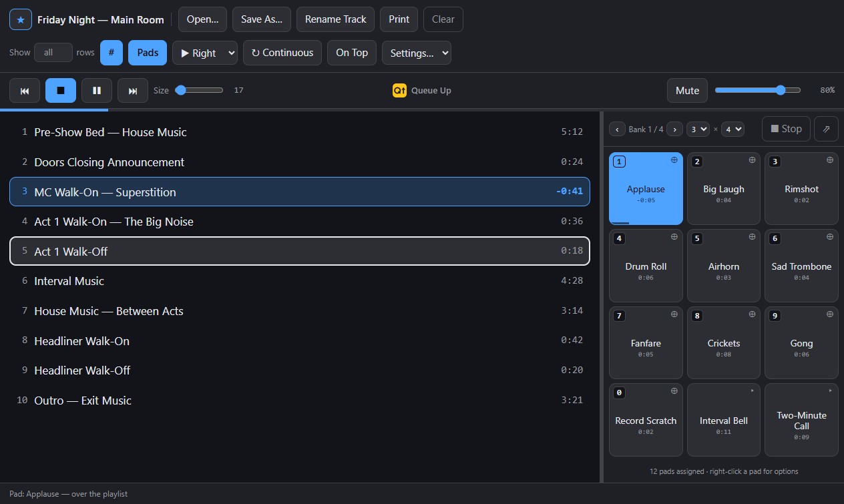Click the Rename Track button
The height and width of the screenshot is (504, 844).
[336, 19]
